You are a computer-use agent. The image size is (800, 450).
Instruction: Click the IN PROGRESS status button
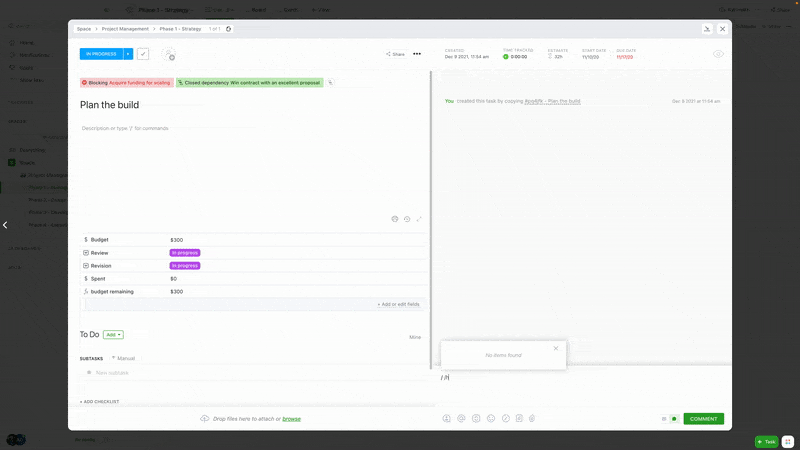tap(101, 54)
